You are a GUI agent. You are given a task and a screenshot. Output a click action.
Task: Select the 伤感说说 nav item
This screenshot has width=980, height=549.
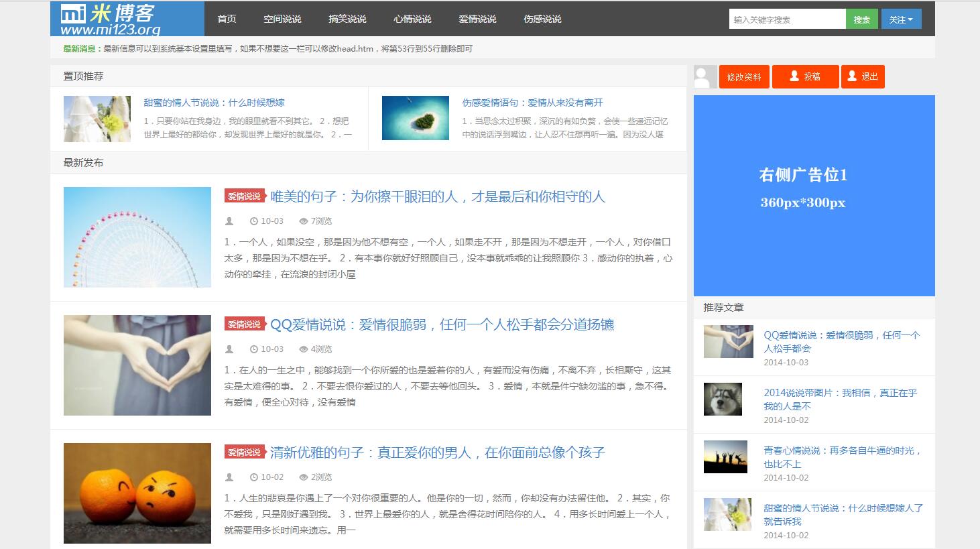542,19
